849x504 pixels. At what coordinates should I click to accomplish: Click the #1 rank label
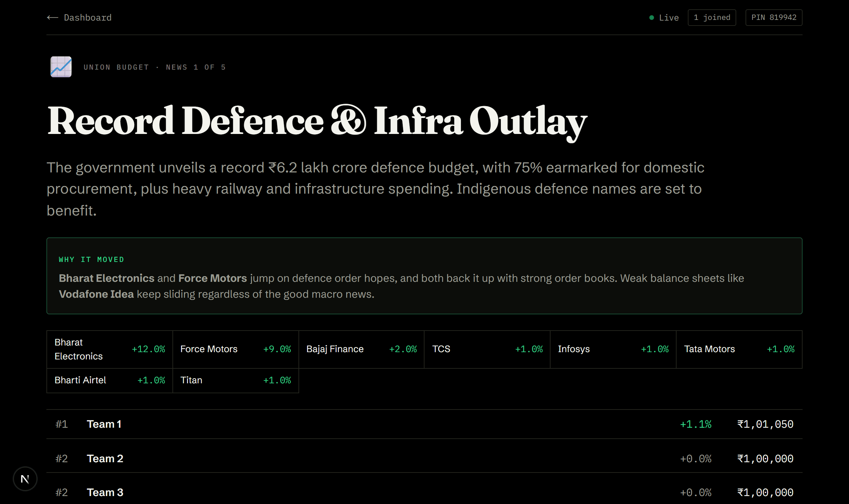coord(61,424)
